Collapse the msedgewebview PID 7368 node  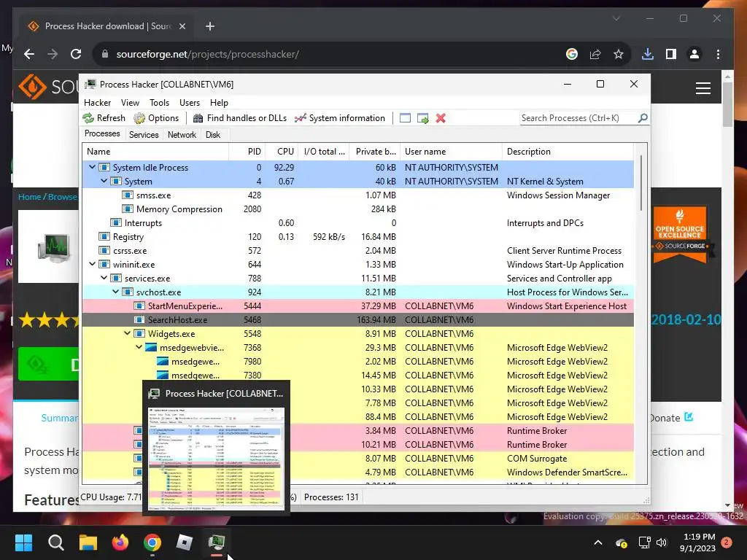point(139,347)
